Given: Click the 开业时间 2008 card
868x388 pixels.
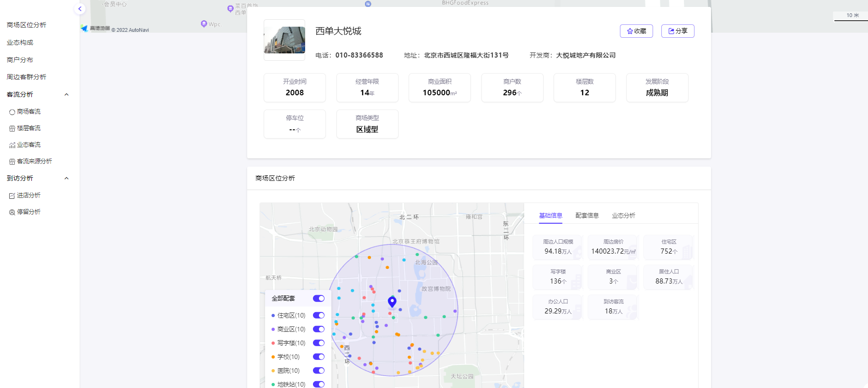Looking at the screenshot, I should 295,87.
